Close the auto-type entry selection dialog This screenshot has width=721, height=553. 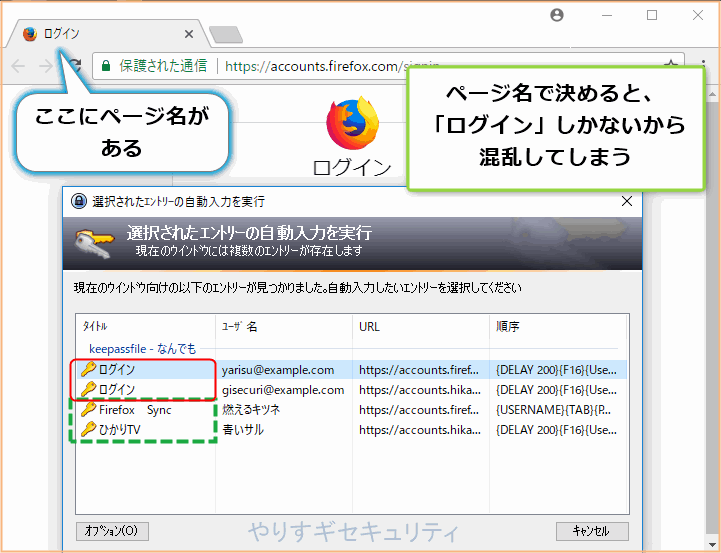tap(627, 201)
